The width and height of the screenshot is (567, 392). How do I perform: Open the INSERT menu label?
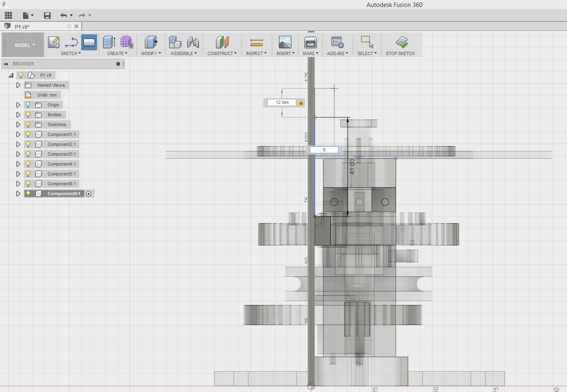click(285, 53)
